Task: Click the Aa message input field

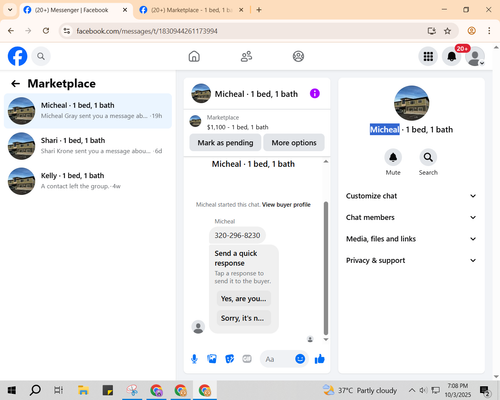Action: click(x=277, y=359)
